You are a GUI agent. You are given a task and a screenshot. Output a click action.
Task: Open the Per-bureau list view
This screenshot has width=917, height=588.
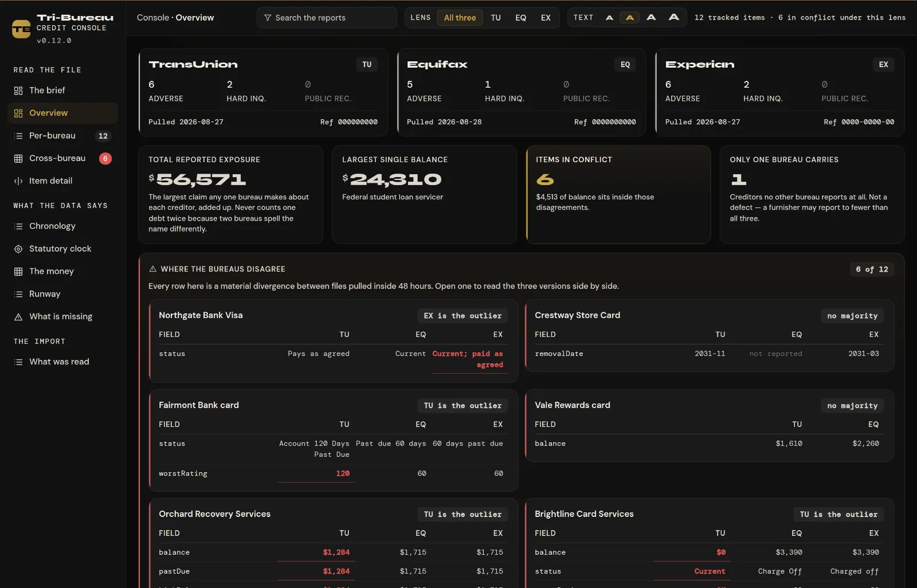coord(62,136)
